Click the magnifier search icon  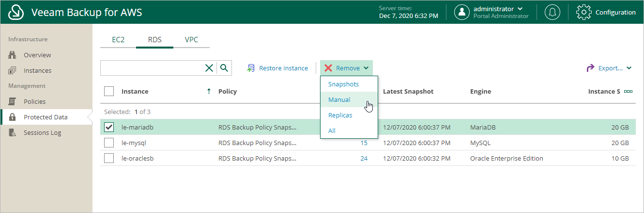[224, 68]
